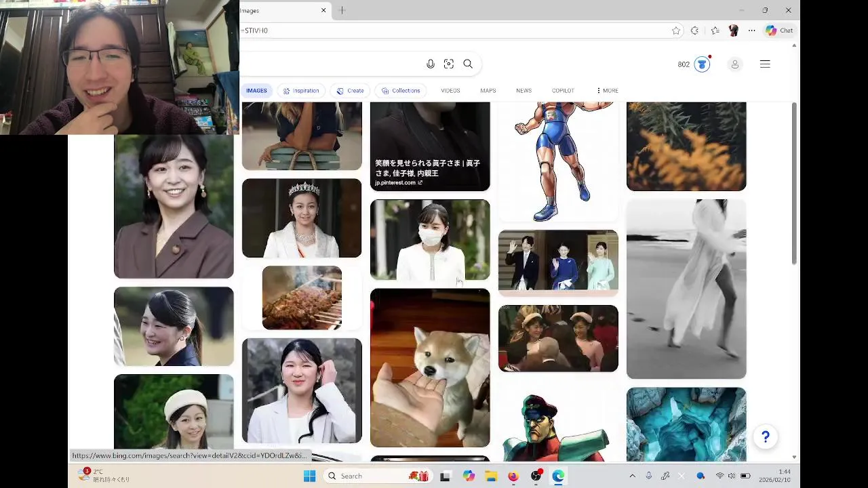Open Edge settings and more menu
Viewport: 868px width, 488px height.
(751, 30)
